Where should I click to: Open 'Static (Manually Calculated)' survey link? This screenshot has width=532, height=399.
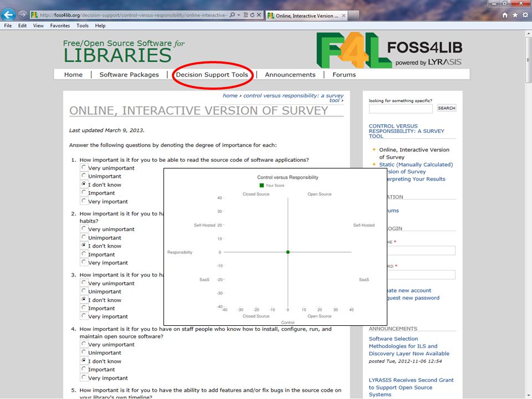416,168
